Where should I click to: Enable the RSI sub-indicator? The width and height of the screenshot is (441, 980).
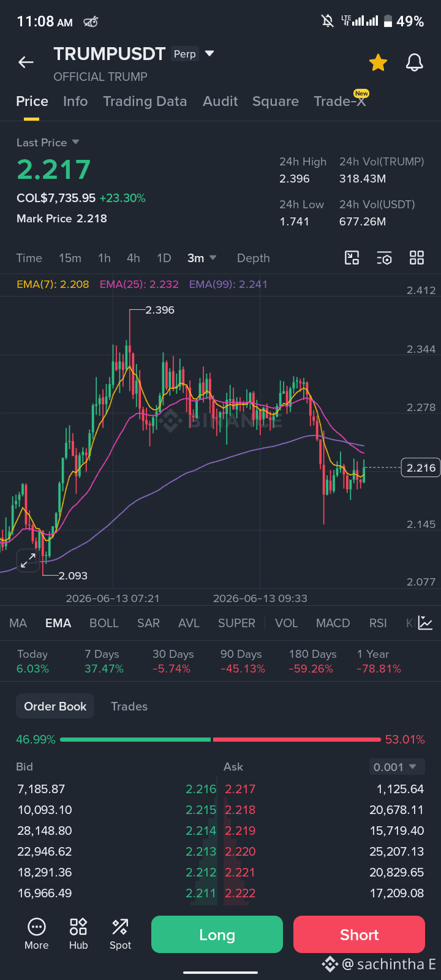point(378,623)
